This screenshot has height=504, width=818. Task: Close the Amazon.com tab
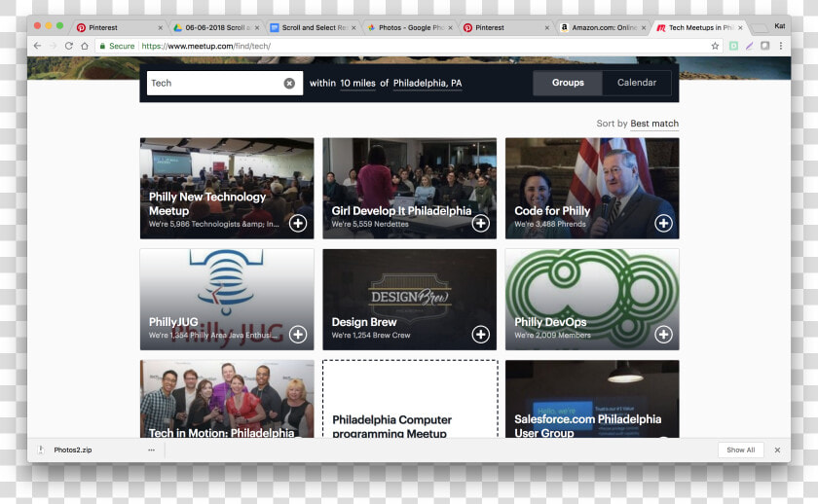[x=644, y=27]
